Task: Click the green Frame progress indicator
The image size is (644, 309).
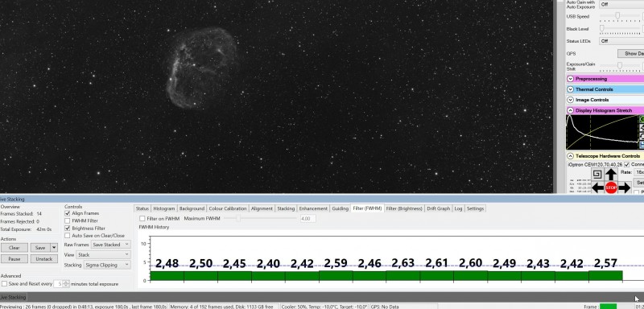Action: tap(608, 307)
